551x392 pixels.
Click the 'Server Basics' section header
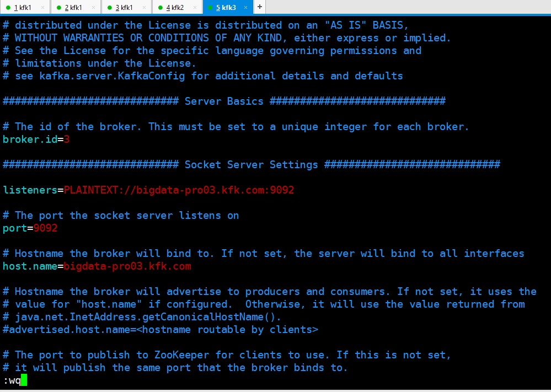(224, 101)
